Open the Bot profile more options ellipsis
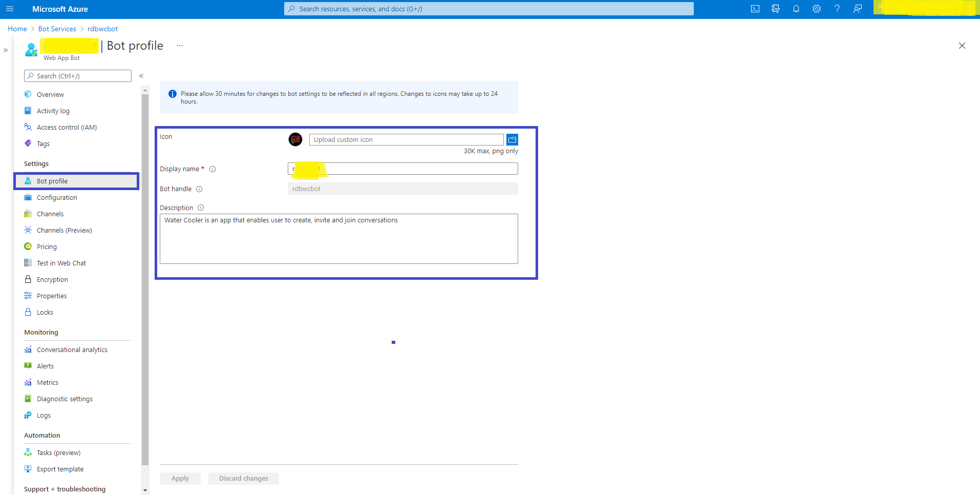This screenshot has width=980, height=495. (180, 46)
